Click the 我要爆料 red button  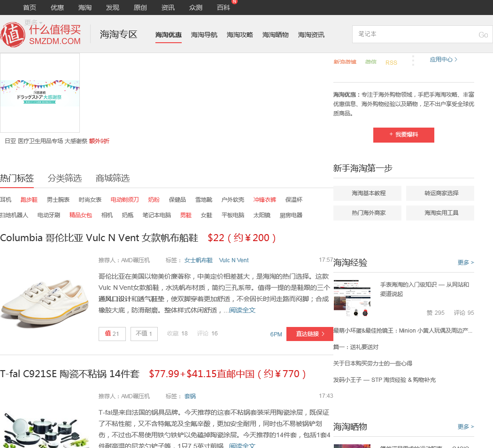pyautogui.click(x=404, y=135)
